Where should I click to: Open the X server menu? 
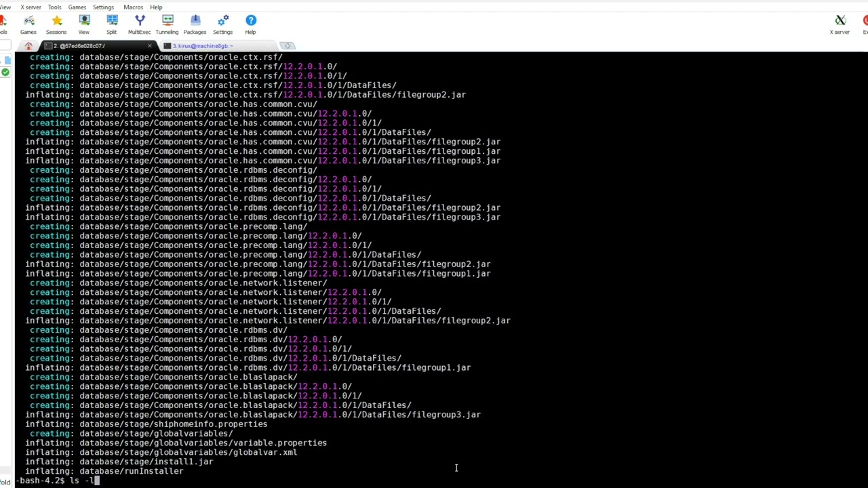(31, 7)
